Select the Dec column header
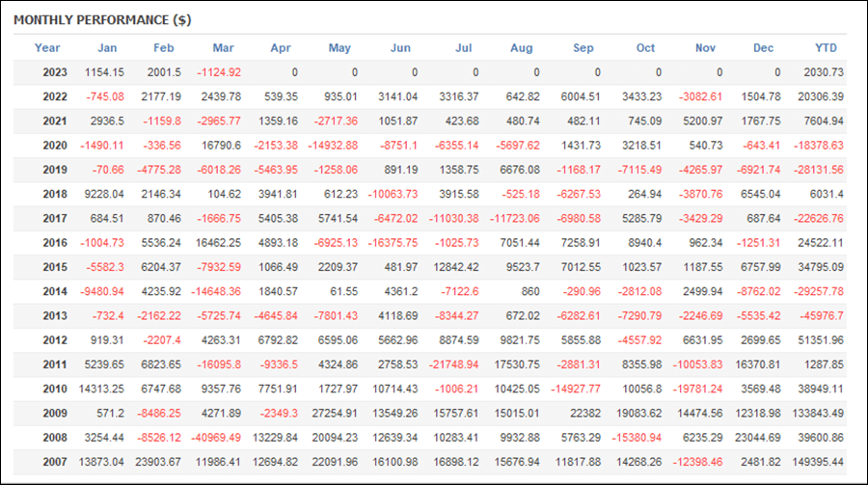868x485 pixels. pyautogui.click(x=764, y=48)
